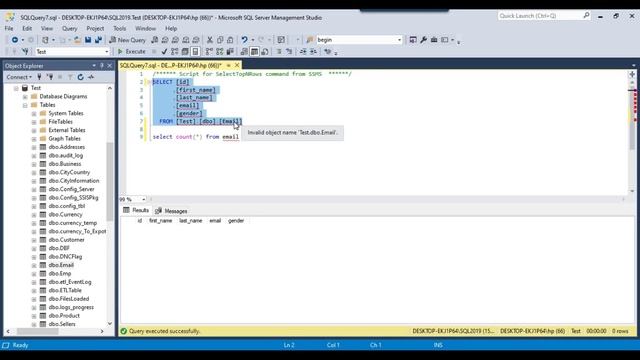
Task: Click the Refresh icon in Object Explorer
Action: [80, 77]
